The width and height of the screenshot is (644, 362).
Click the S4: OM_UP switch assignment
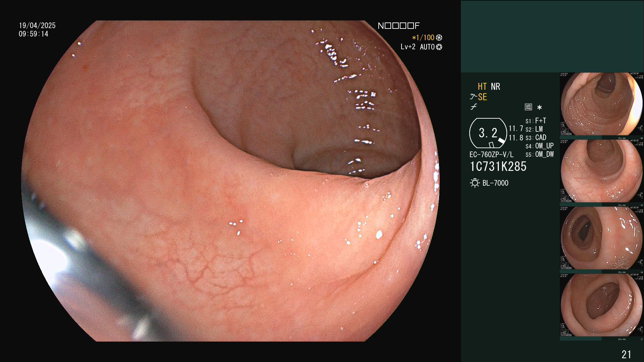[539, 146]
